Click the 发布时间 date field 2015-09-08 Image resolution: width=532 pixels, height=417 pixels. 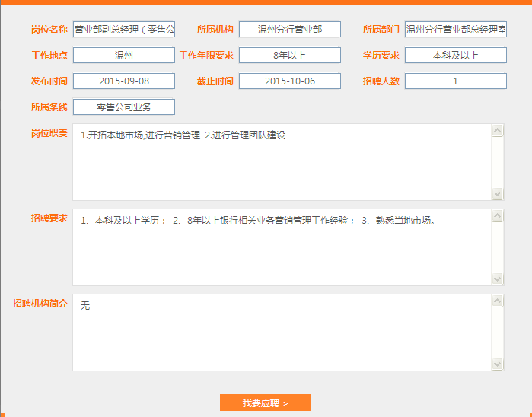pos(124,81)
